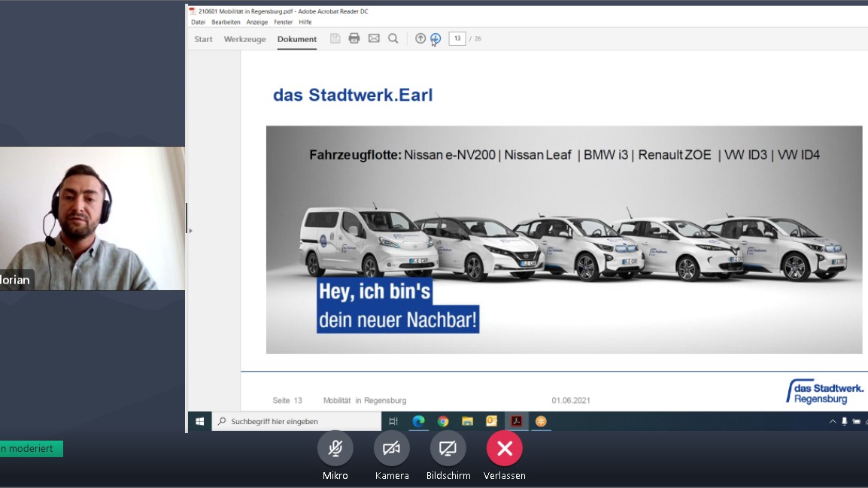Viewport: 868px width, 488px height.
Task: Open the Bearbeiten menu
Action: coord(226,22)
